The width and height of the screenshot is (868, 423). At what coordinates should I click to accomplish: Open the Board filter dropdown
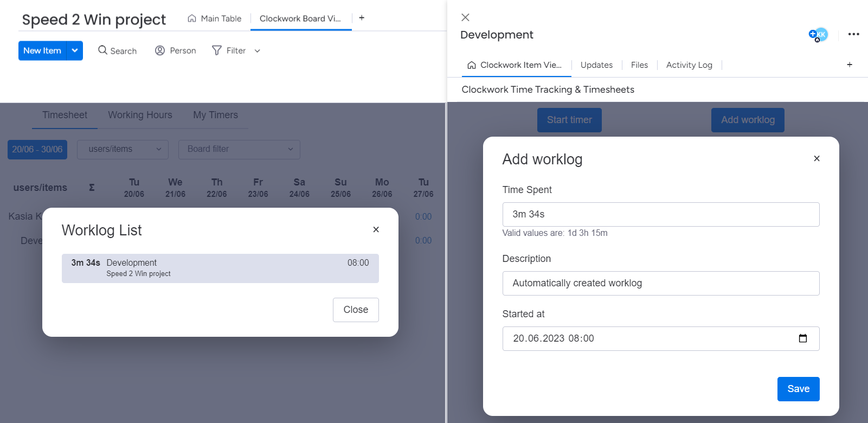(239, 149)
